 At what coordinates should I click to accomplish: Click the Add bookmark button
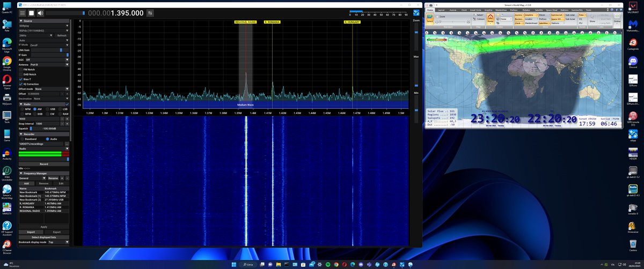27,183
